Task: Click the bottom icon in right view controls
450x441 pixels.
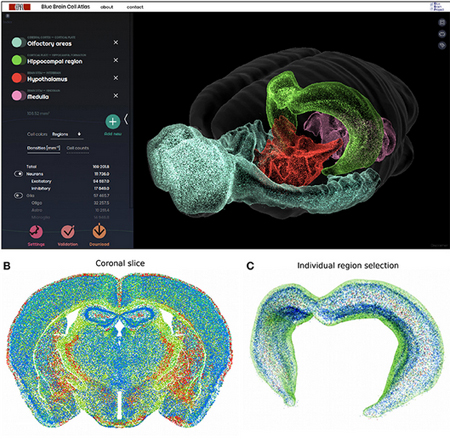Action: point(442,45)
